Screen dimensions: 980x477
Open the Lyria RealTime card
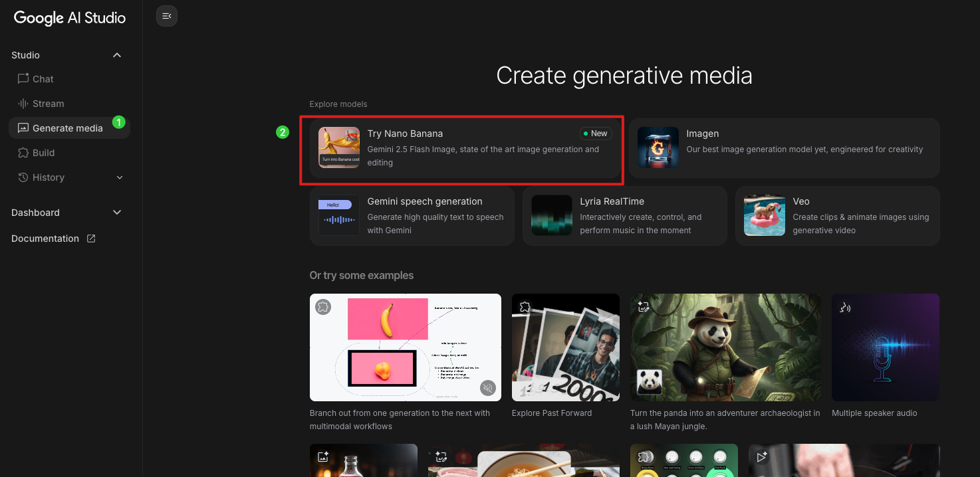tap(625, 216)
